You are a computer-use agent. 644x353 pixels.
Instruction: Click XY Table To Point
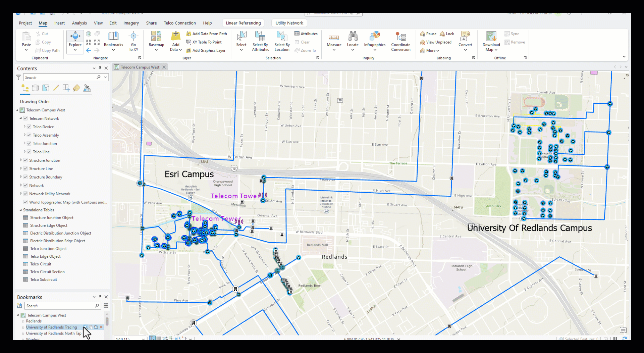pos(204,42)
